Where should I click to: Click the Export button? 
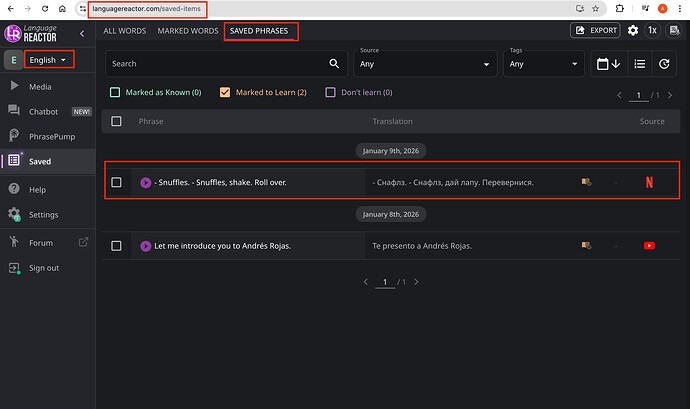coord(594,31)
